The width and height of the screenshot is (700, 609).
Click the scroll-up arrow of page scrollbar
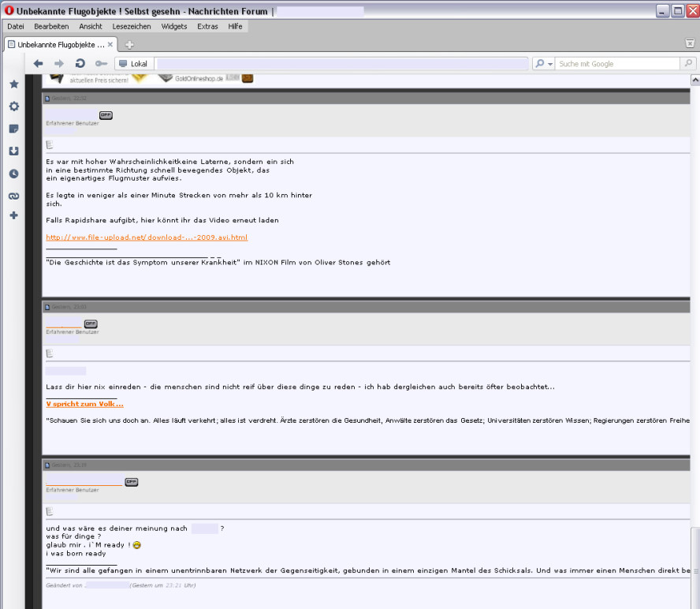[x=695, y=80]
